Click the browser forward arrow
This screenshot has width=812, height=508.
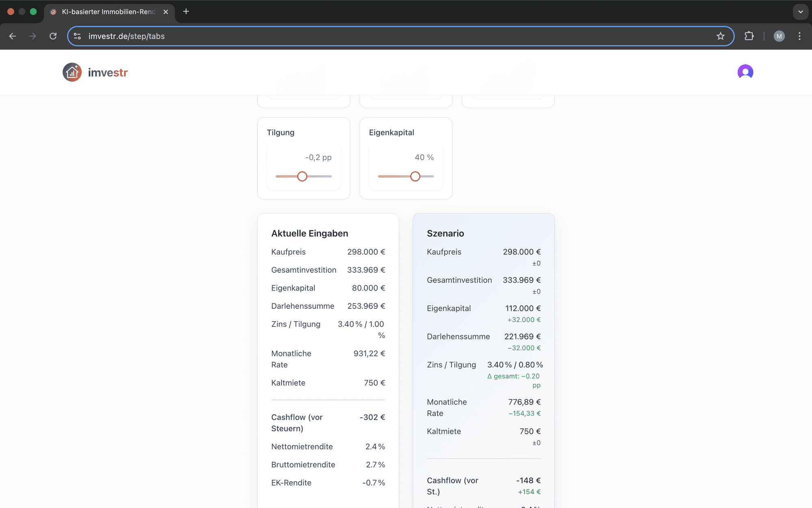(32, 36)
